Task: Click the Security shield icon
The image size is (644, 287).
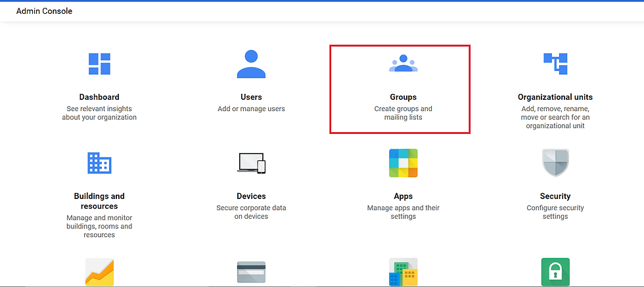Action: (555, 163)
